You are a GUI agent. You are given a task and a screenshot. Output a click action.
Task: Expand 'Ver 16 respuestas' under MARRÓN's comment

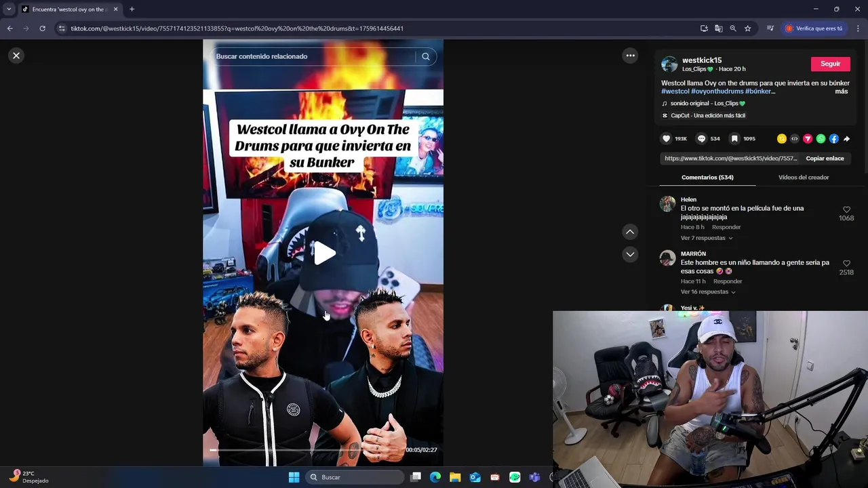coord(708,292)
